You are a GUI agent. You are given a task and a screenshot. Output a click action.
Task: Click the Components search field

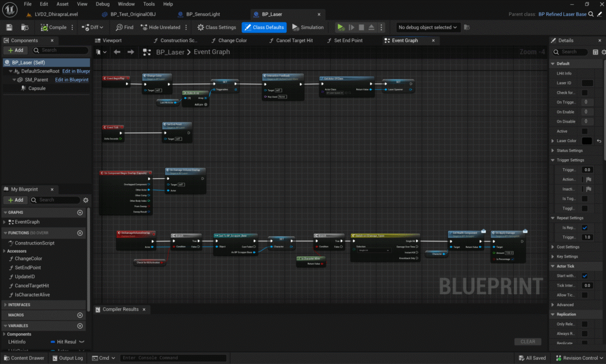(x=61, y=50)
